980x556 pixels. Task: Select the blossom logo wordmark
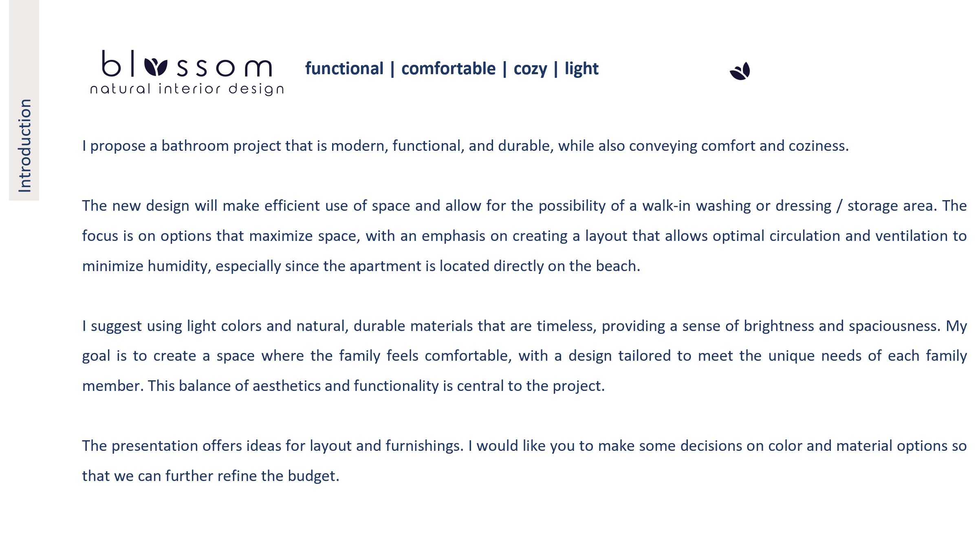pyautogui.click(x=187, y=64)
